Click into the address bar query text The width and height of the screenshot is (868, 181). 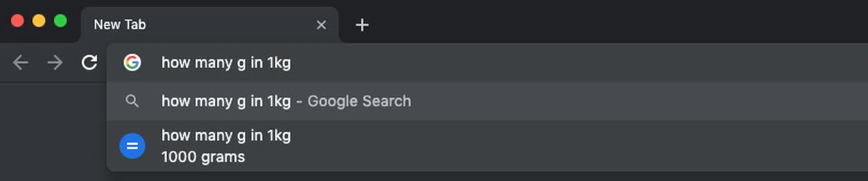226,62
